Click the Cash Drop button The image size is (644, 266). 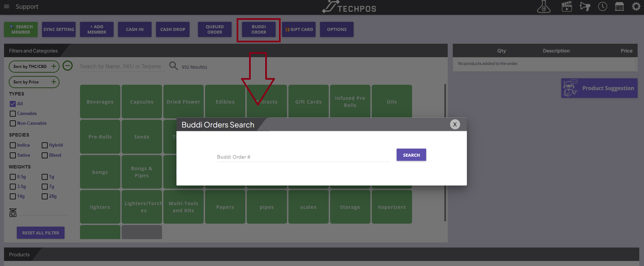(x=173, y=29)
